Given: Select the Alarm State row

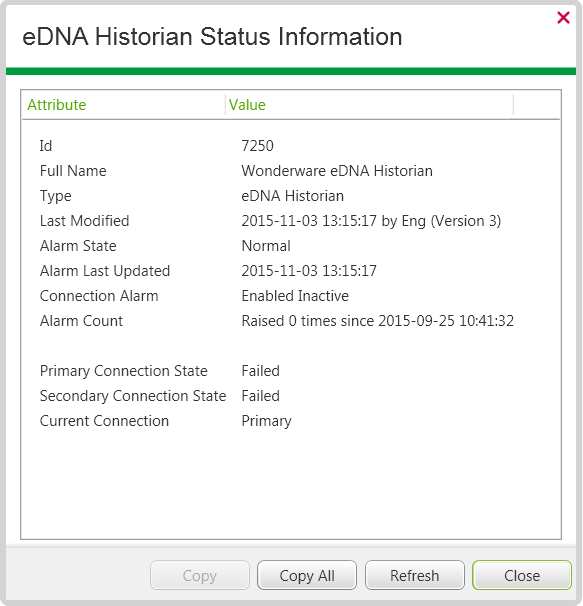Looking at the screenshot, I should (291, 246).
